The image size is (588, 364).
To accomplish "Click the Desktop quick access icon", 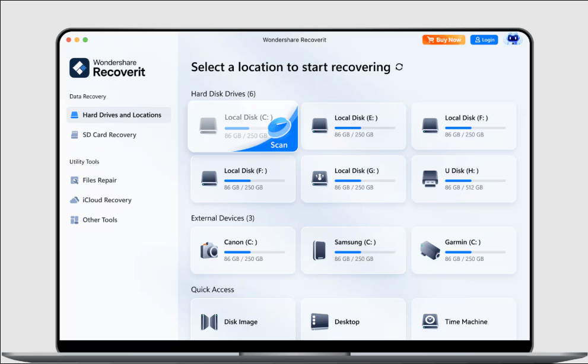I will 319,322.
